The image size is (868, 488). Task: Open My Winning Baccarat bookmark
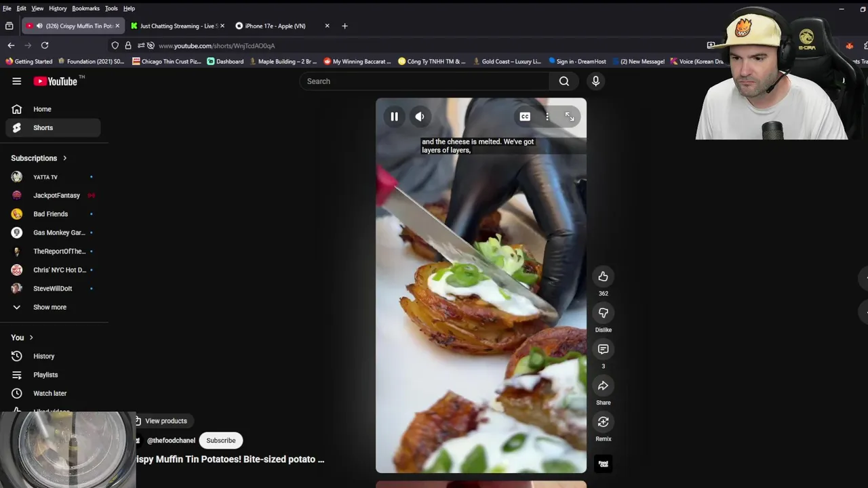tap(357, 62)
